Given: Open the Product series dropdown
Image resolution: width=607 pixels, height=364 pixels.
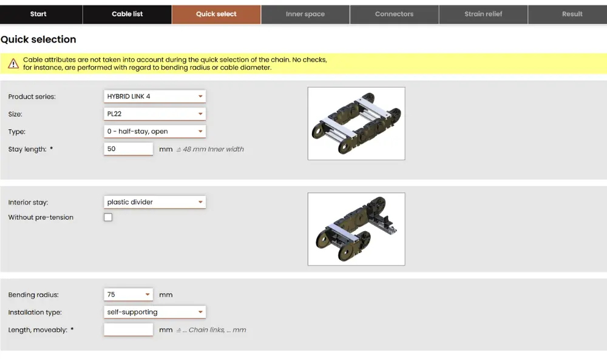Looking at the screenshot, I should (x=155, y=96).
